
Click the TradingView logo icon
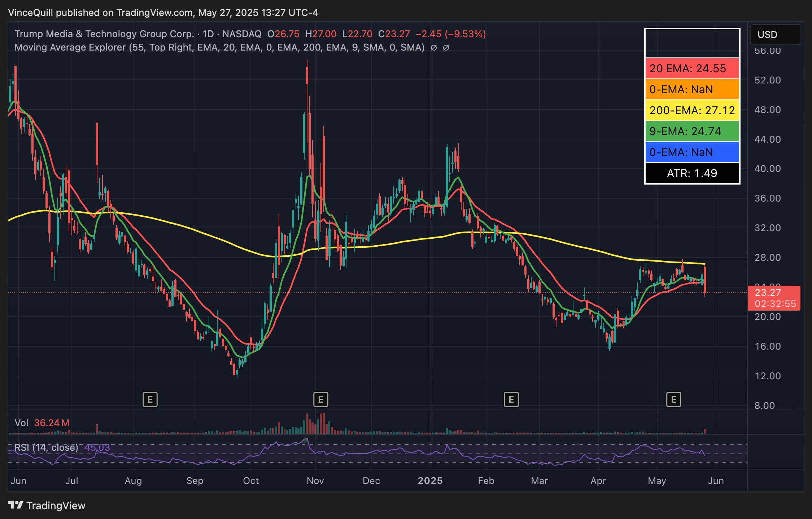tap(16, 505)
